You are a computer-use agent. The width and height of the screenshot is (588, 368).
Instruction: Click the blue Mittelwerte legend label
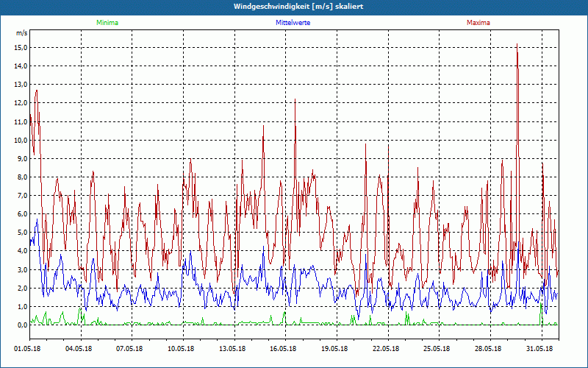click(293, 23)
